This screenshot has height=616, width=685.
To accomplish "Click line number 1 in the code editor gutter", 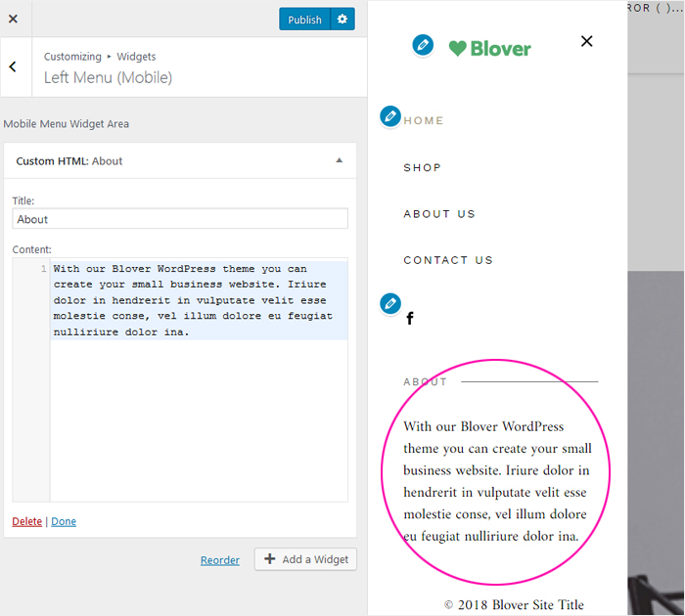I will [44, 269].
